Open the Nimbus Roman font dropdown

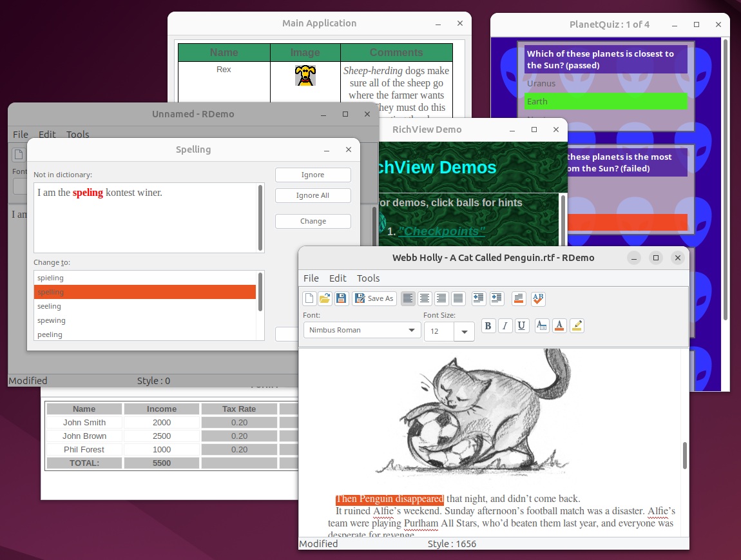[x=361, y=330]
